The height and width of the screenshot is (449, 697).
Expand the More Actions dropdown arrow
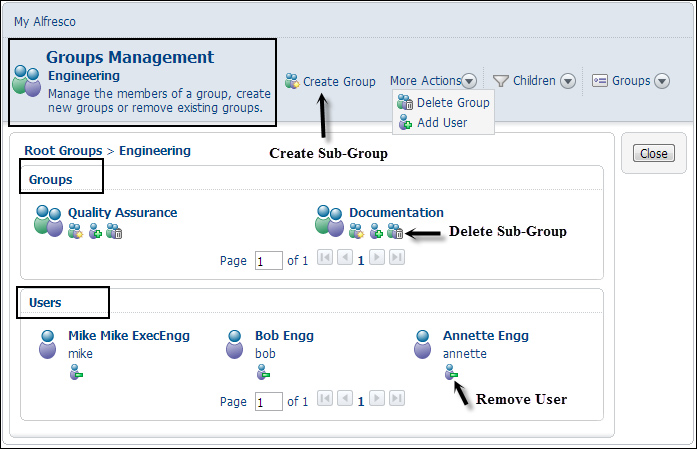pos(469,81)
